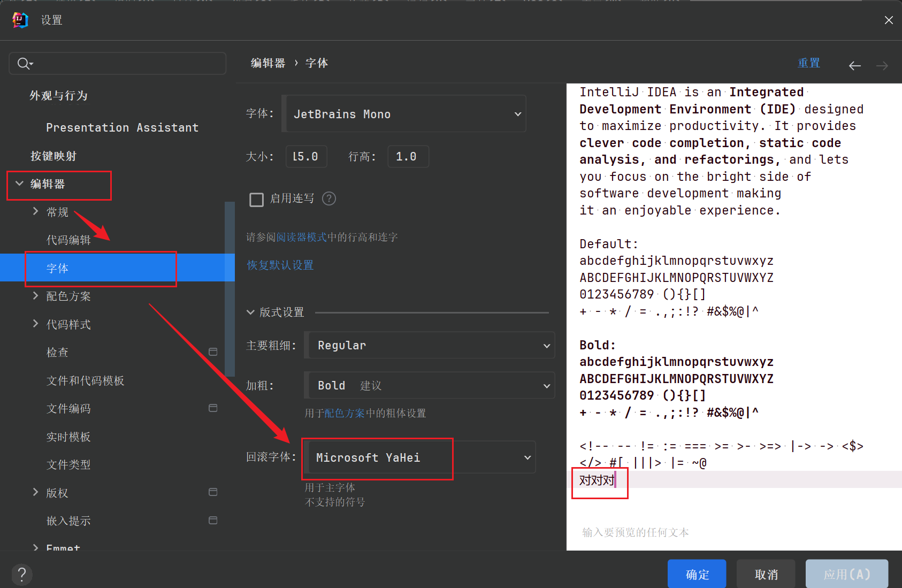Open 按键映射 keymap settings
Image resolution: width=902 pixels, height=588 pixels.
pos(53,156)
